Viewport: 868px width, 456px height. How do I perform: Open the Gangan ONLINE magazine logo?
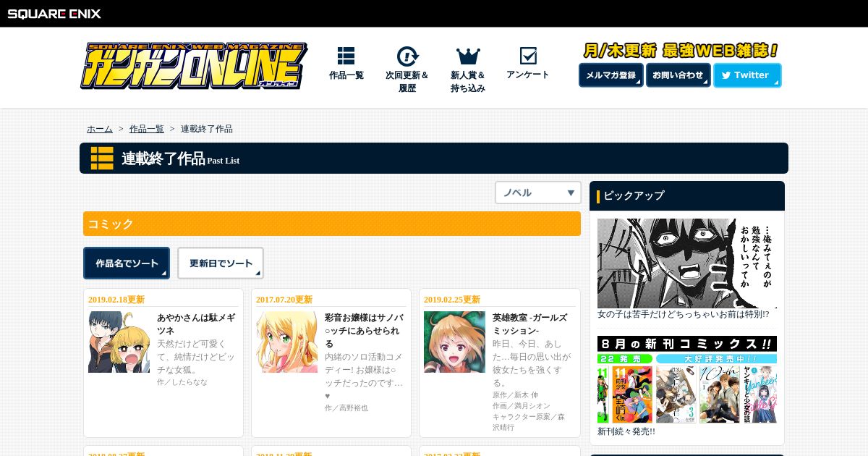(x=193, y=66)
